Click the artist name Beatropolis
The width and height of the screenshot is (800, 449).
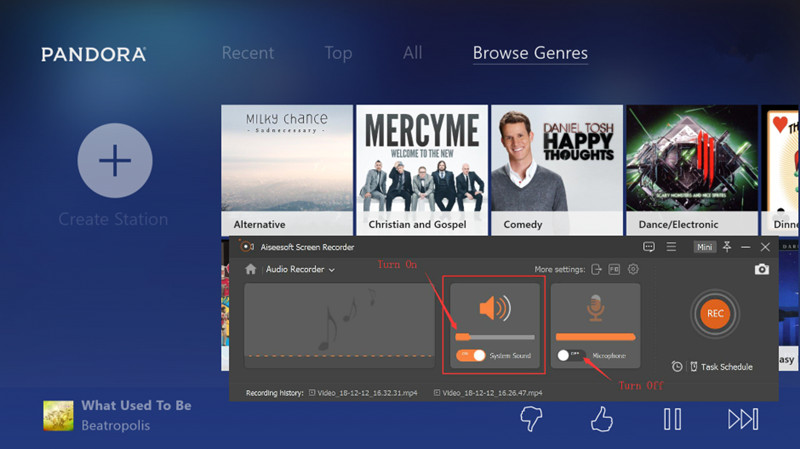click(116, 426)
